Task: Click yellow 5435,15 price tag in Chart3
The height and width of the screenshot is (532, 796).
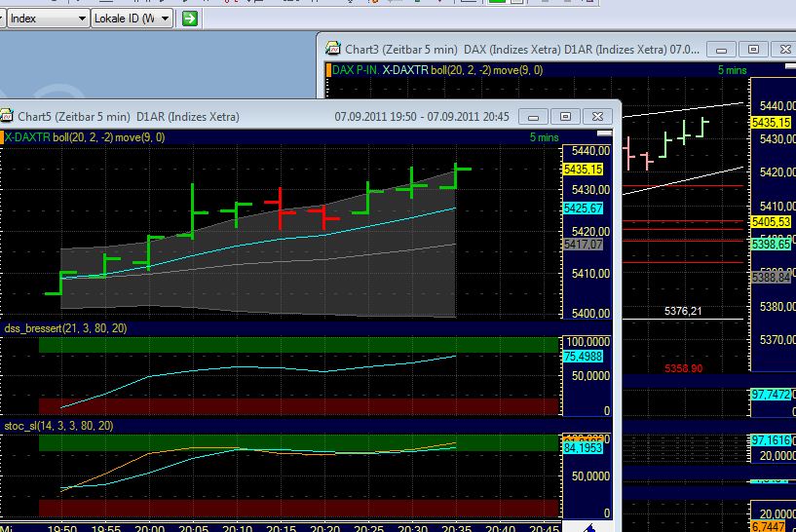Action: (771, 123)
